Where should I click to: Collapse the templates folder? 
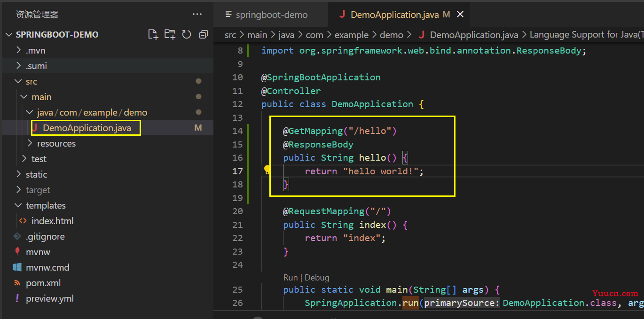[19, 205]
